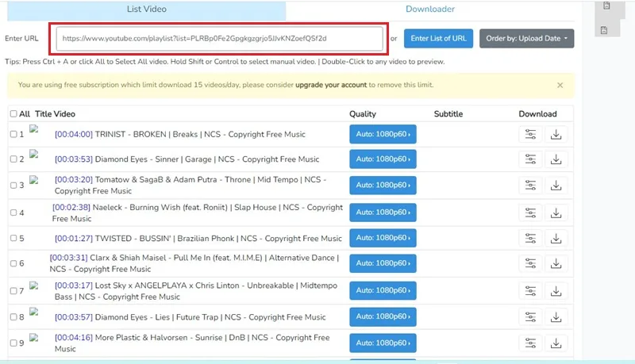The width and height of the screenshot is (635, 364).
Task: Select checkbox for video 5
Action: pos(13,238)
